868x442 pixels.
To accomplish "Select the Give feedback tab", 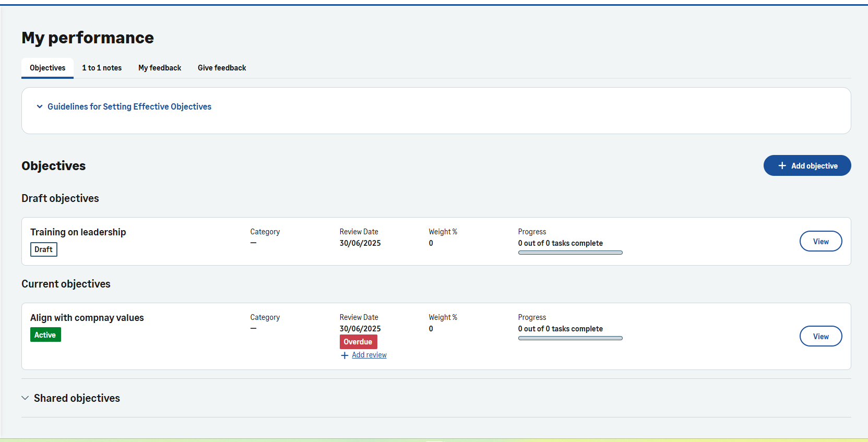I will [x=222, y=68].
